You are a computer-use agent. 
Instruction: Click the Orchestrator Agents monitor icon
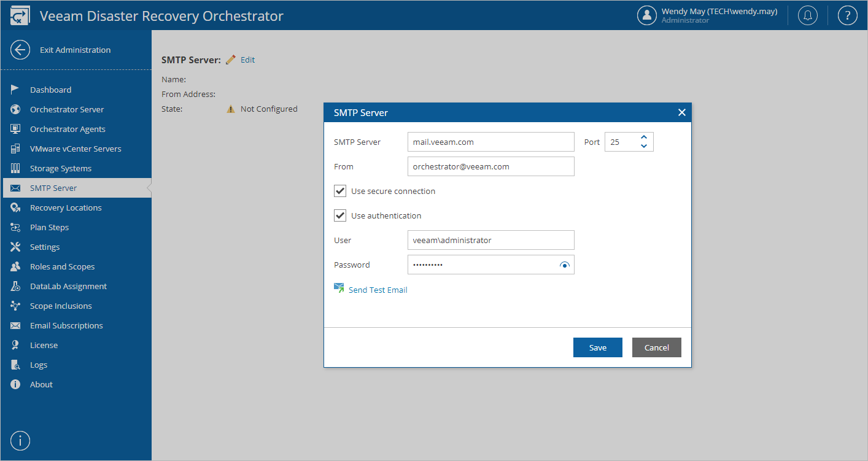click(15, 129)
